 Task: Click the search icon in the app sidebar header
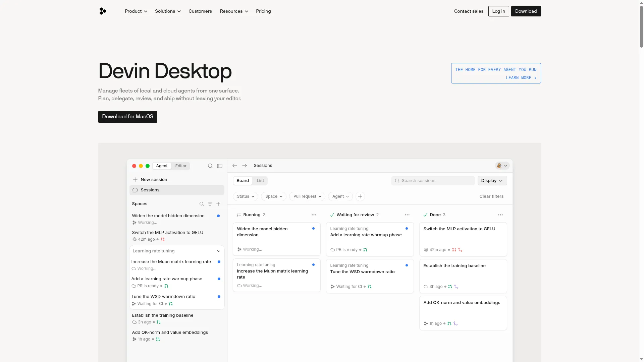pos(210,166)
